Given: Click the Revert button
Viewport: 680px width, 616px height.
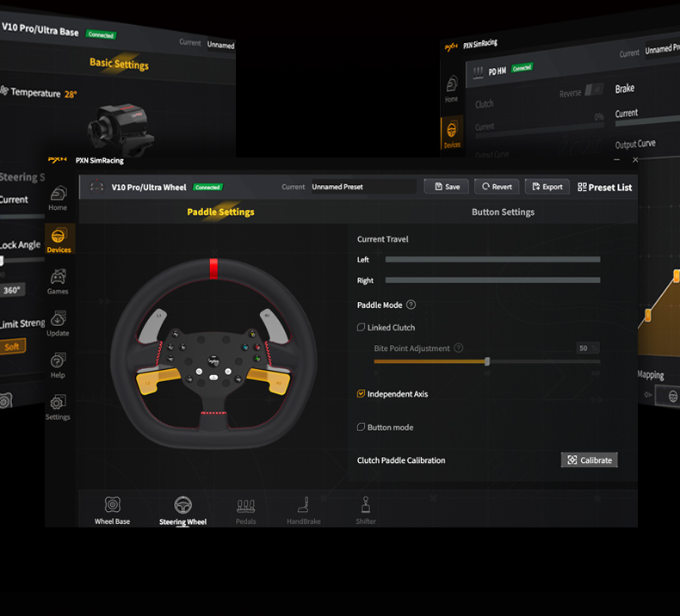Looking at the screenshot, I should pos(496,187).
